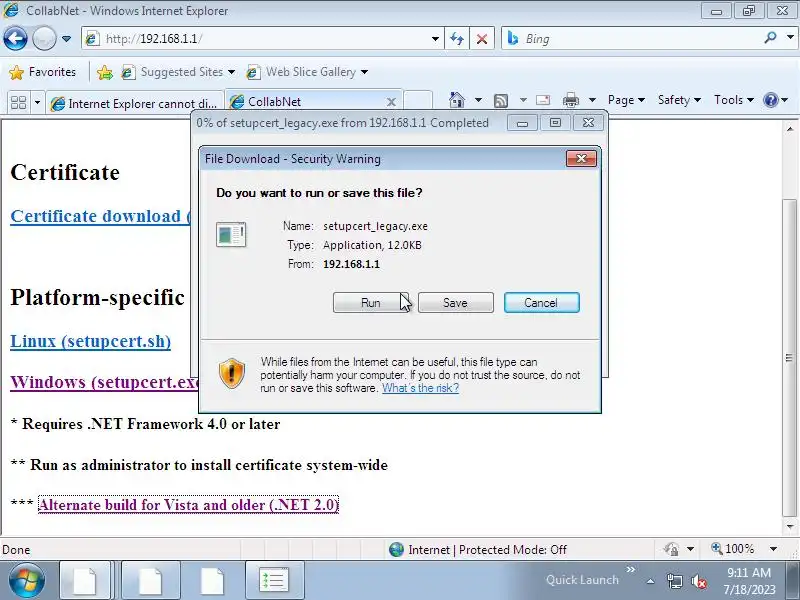Click the Quick Tabs grid icon
This screenshot has width=800, height=600.
coord(18,103)
